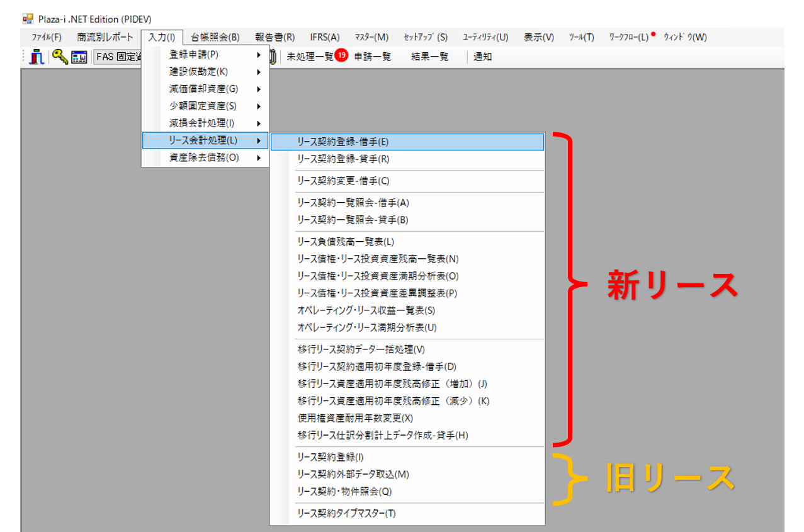Select リース契約一覧照会-借手(A)
This screenshot has height=532, width=804.
[x=407, y=203]
